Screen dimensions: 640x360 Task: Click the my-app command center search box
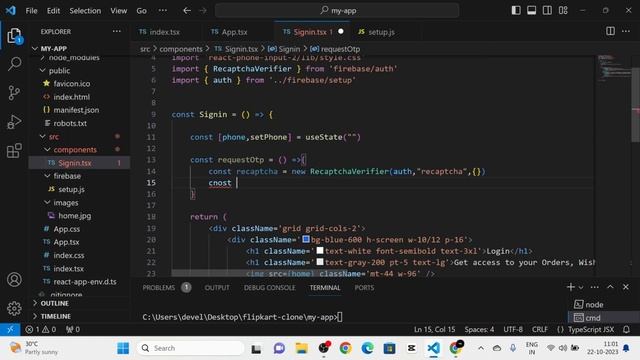click(x=337, y=11)
